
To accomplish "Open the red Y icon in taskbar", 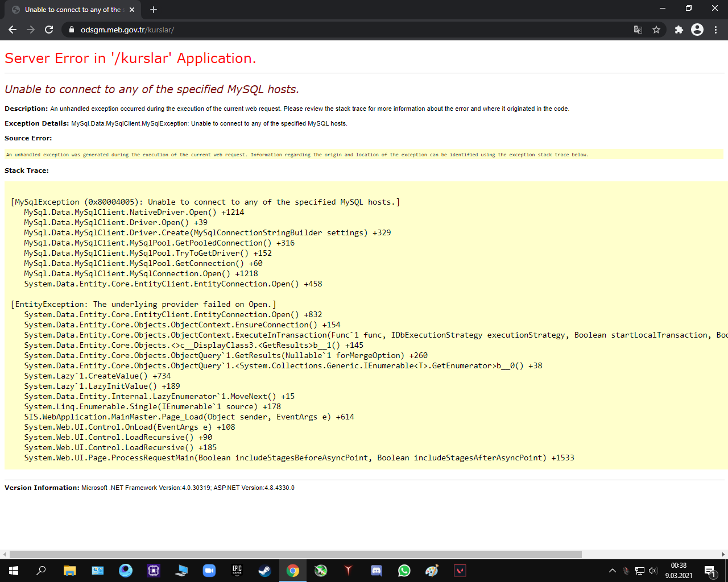I will [349, 571].
